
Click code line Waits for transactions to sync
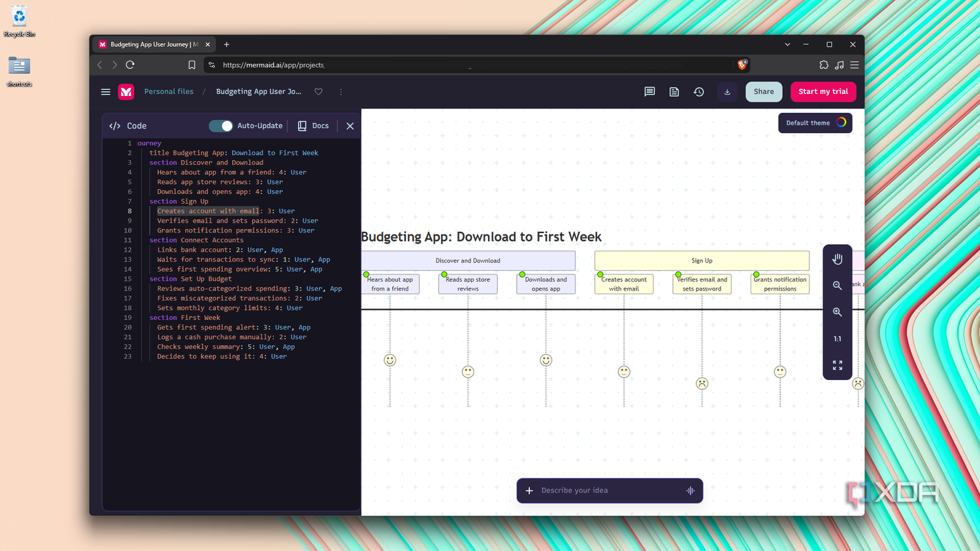(x=244, y=260)
